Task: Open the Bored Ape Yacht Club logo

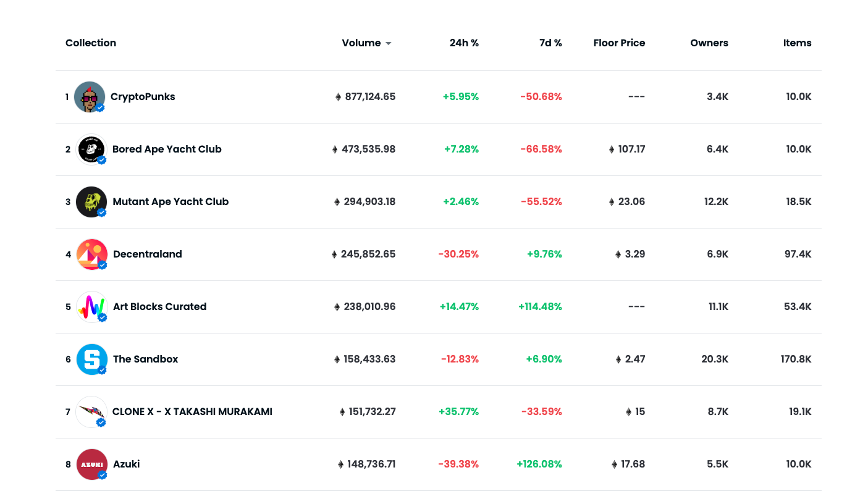Action: tap(91, 149)
